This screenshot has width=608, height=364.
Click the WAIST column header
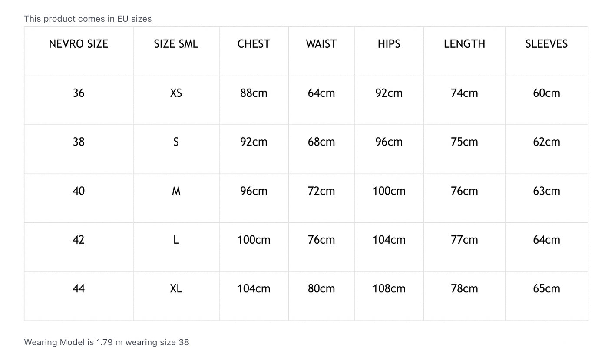321,44
